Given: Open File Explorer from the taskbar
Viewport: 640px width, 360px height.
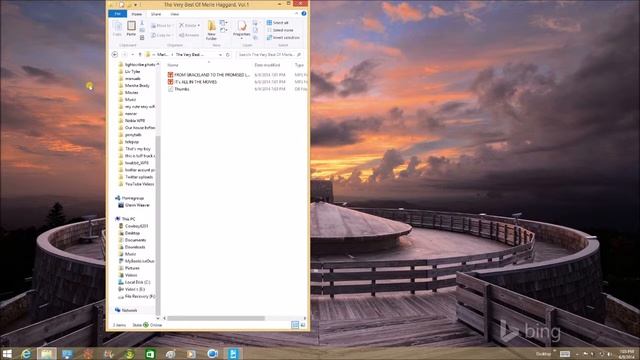Looking at the screenshot, I should coord(47,354).
